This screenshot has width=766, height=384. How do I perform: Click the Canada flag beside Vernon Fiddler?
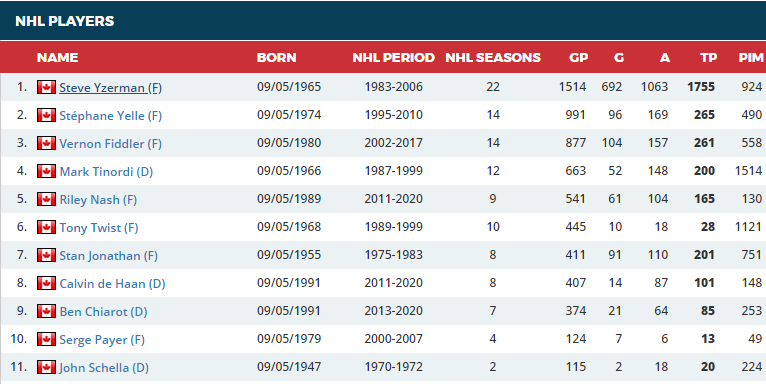tap(46, 143)
